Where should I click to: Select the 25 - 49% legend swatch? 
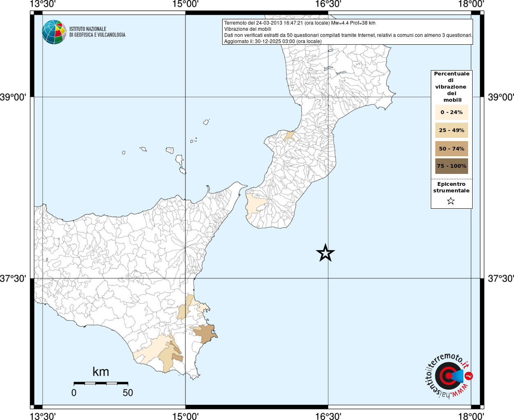[451, 130]
